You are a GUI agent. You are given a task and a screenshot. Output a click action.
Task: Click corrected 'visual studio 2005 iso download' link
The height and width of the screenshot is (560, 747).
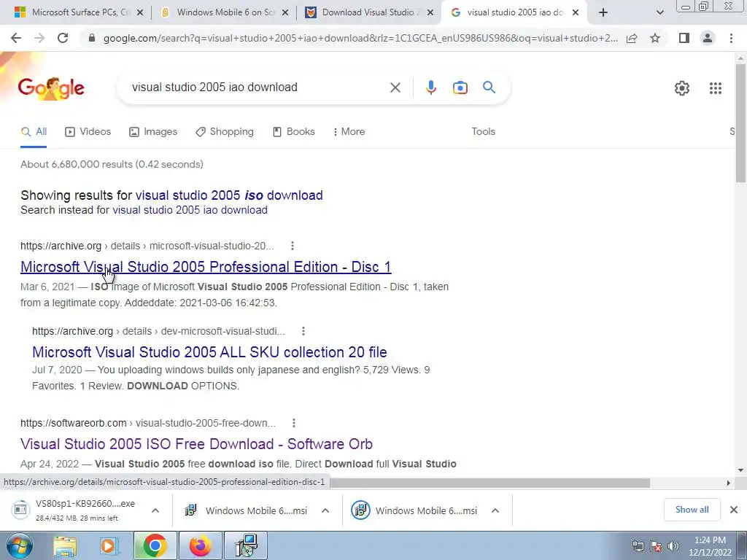click(229, 195)
